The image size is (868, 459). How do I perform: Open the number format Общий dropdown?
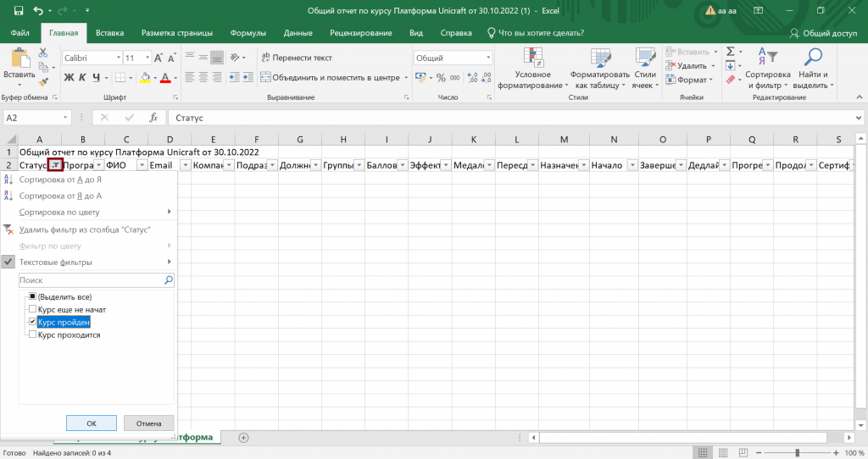(x=488, y=58)
